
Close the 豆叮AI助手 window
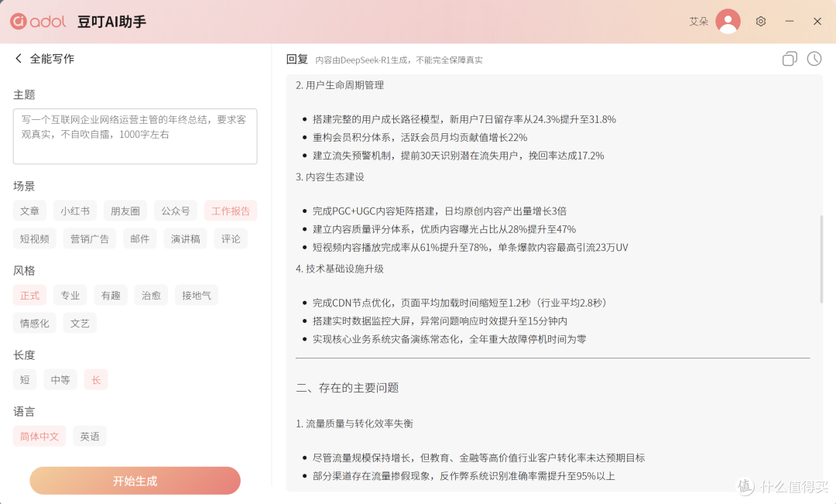[817, 22]
